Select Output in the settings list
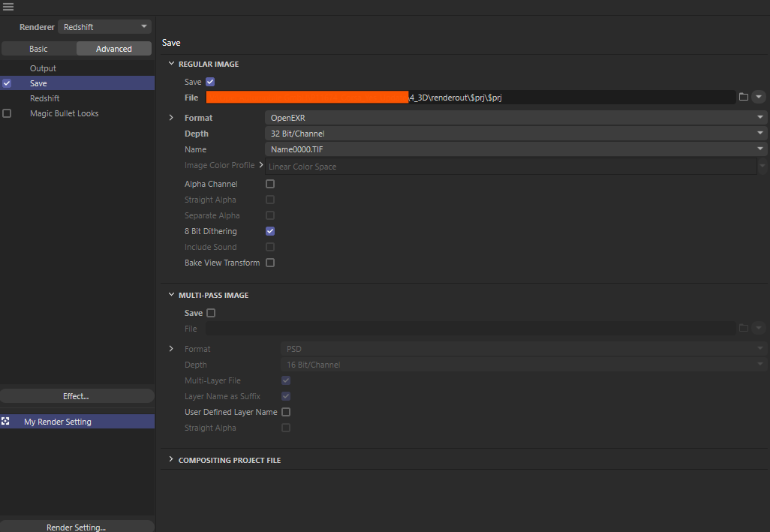Image resolution: width=770 pixels, height=532 pixels. tap(43, 68)
